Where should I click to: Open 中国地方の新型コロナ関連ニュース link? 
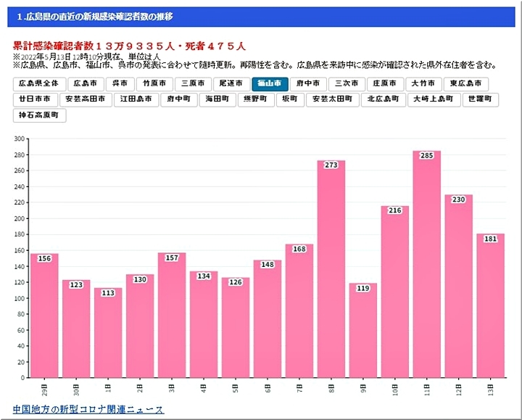88,410
